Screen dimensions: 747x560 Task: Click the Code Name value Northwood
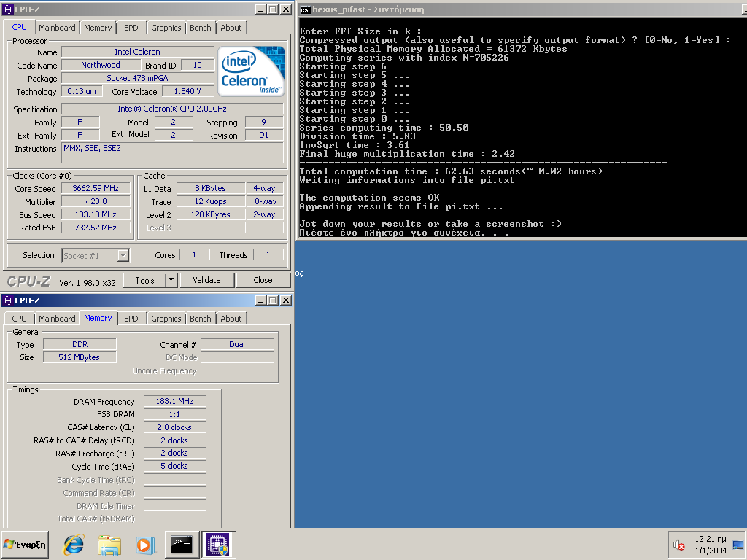point(100,65)
